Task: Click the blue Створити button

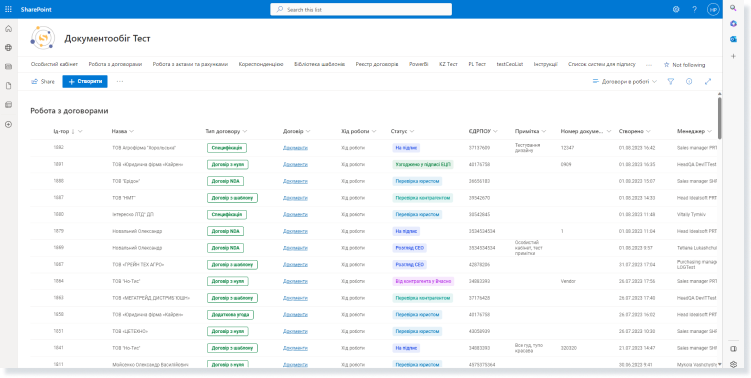Action: point(85,81)
